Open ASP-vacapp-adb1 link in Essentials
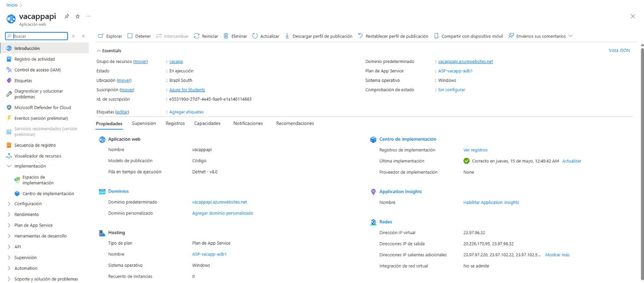Screen dimensions: 644x283 455,71
